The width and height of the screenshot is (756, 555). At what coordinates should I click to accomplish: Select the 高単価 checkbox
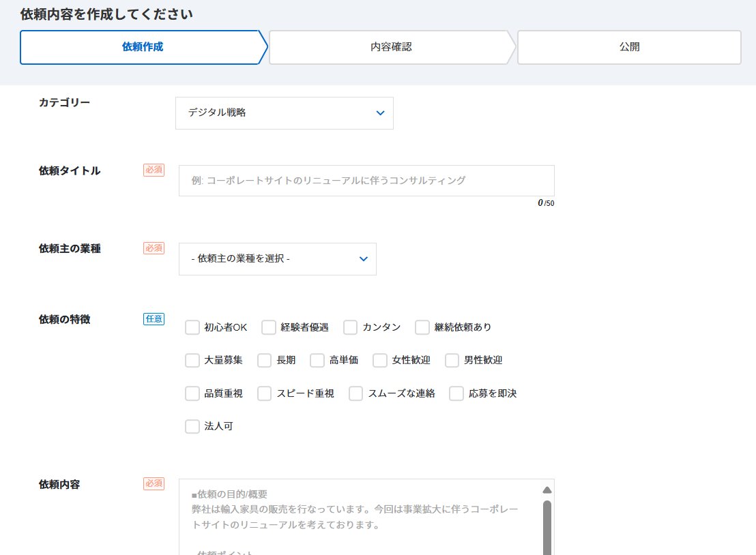click(x=317, y=360)
